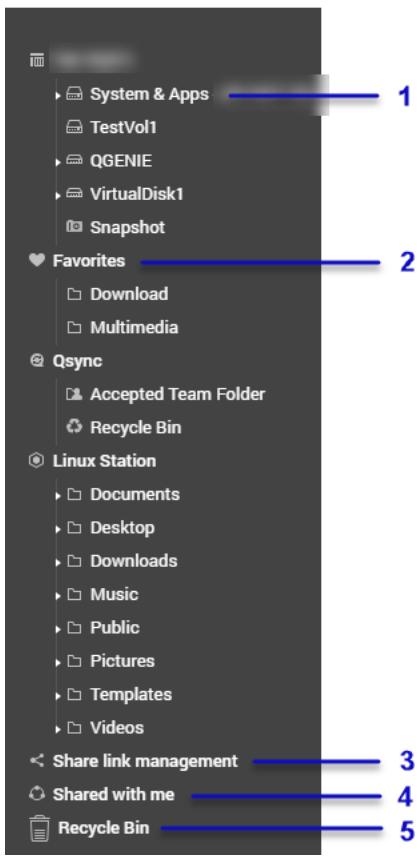Click the Qsync sync icon
This screenshot has width=420, height=856.
pyautogui.click(x=37, y=361)
